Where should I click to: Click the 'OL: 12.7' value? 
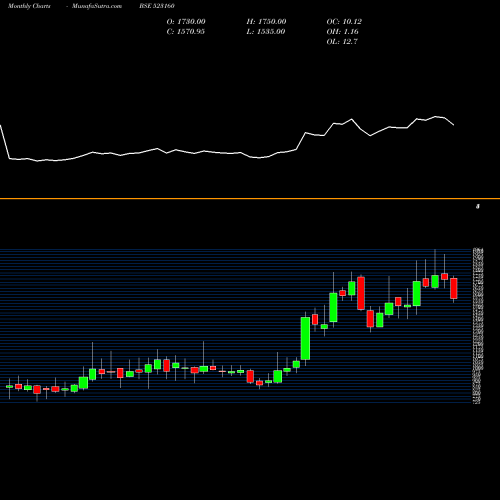[342, 42]
